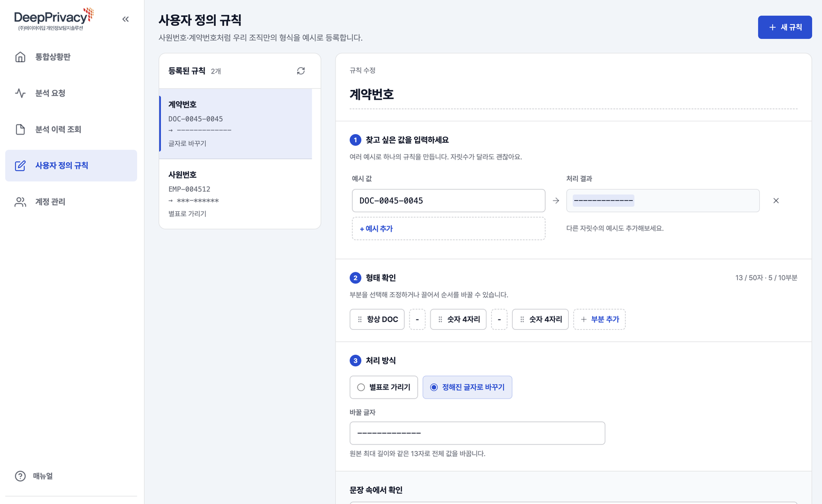Viewport: 822px width, 504px height.
Task: Click the users icon beside 계정 관리
Action: 20,202
